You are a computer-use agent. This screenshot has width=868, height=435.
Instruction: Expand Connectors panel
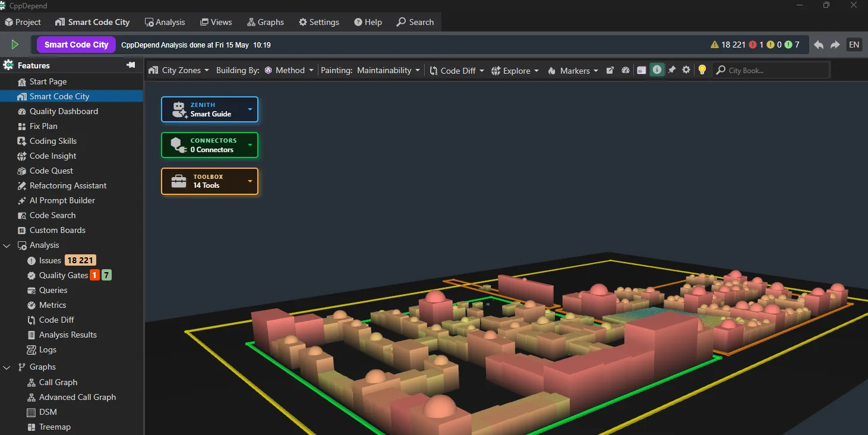click(210, 145)
